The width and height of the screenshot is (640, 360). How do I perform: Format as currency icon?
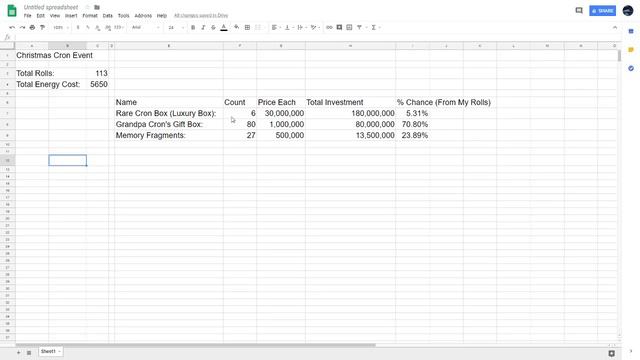coord(78,27)
